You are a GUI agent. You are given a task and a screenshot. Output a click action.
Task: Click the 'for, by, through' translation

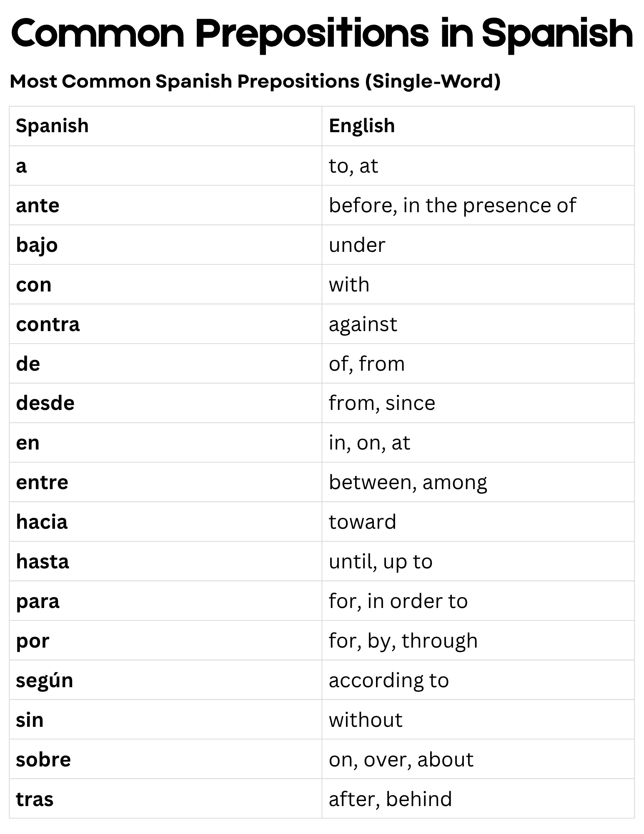click(x=403, y=641)
